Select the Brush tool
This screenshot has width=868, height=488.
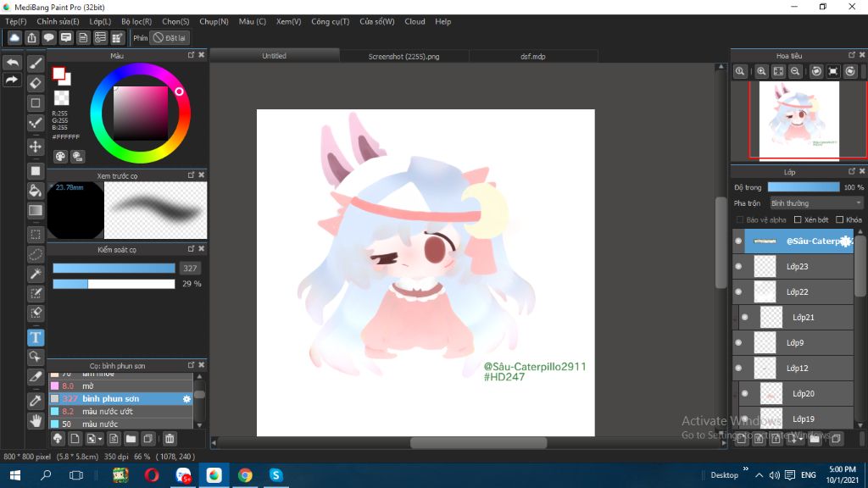(36, 63)
